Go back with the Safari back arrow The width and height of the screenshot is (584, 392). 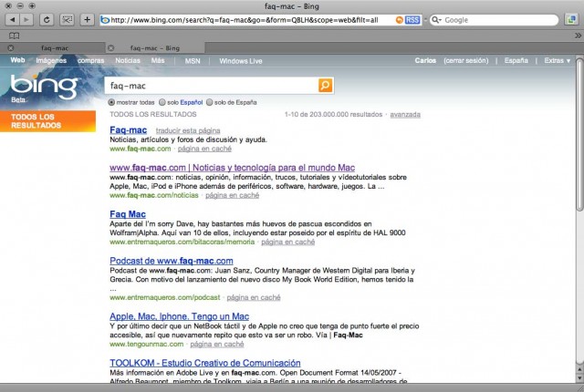tap(12, 20)
